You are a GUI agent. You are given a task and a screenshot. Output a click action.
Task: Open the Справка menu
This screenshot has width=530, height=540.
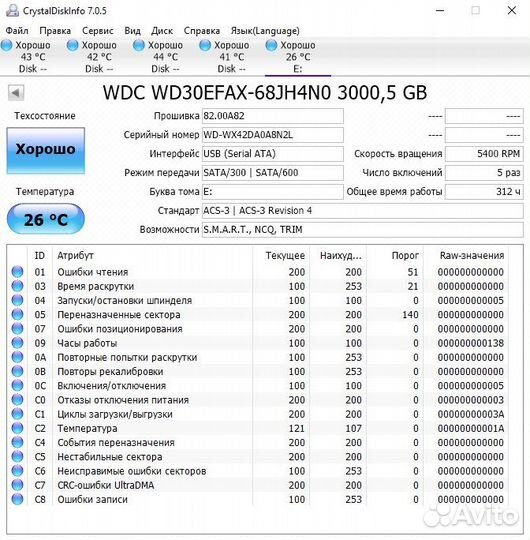click(x=202, y=31)
